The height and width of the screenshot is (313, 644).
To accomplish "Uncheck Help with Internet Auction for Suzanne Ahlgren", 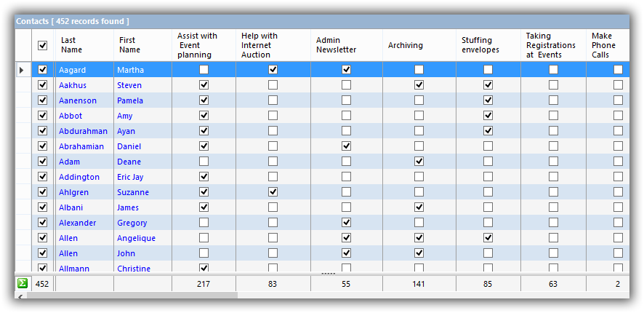I will 273,192.
